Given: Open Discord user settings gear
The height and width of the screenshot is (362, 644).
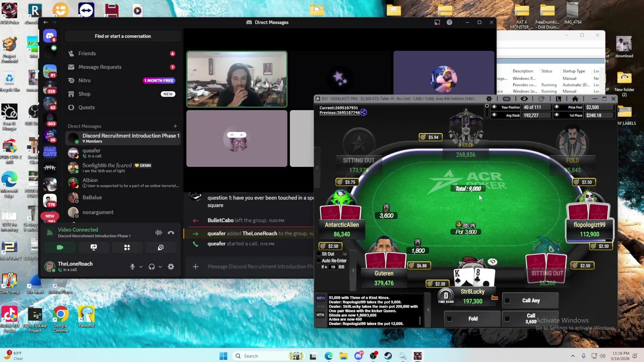Looking at the screenshot, I should (x=171, y=267).
